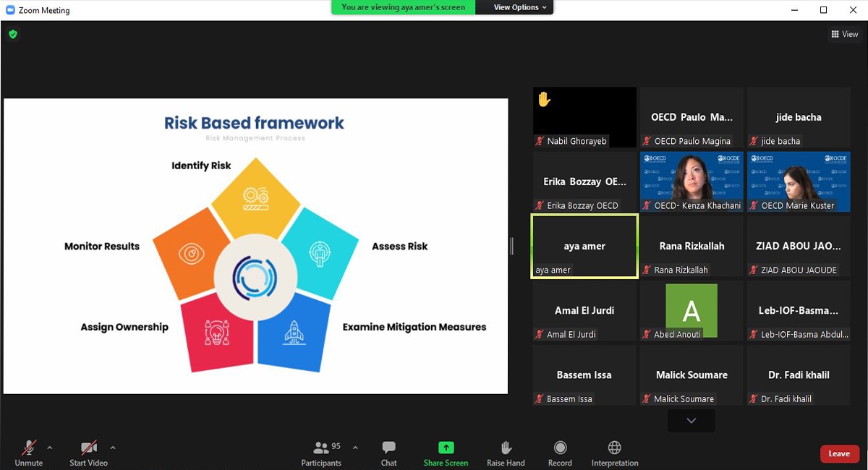
Task: Open the Participants list
Action: tap(320, 448)
